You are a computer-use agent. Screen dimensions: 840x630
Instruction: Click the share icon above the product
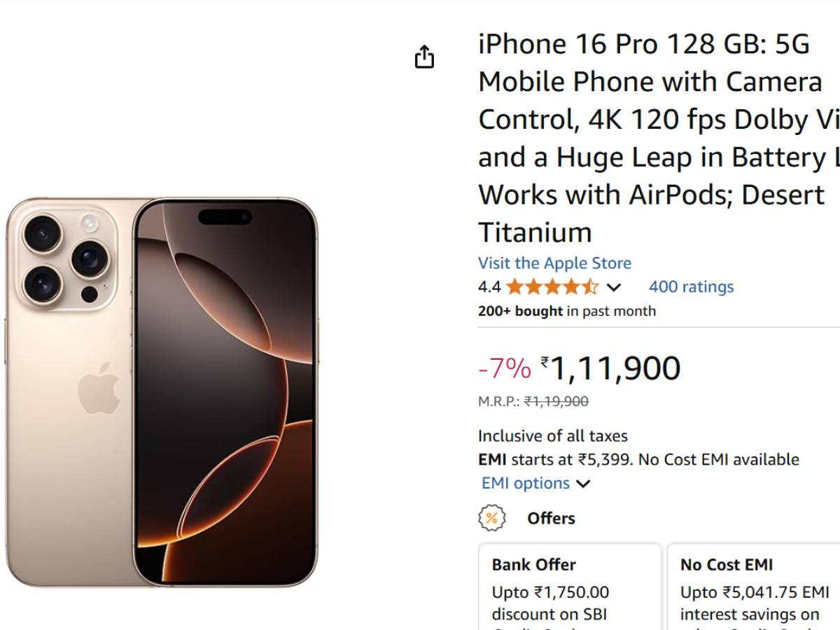(424, 57)
